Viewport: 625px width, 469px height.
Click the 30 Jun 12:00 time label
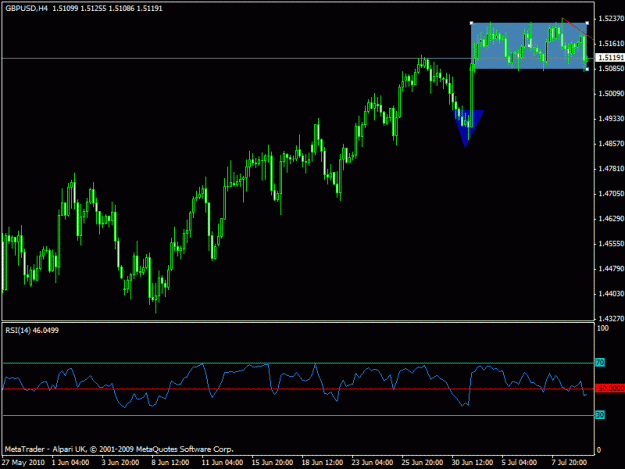(472, 462)
